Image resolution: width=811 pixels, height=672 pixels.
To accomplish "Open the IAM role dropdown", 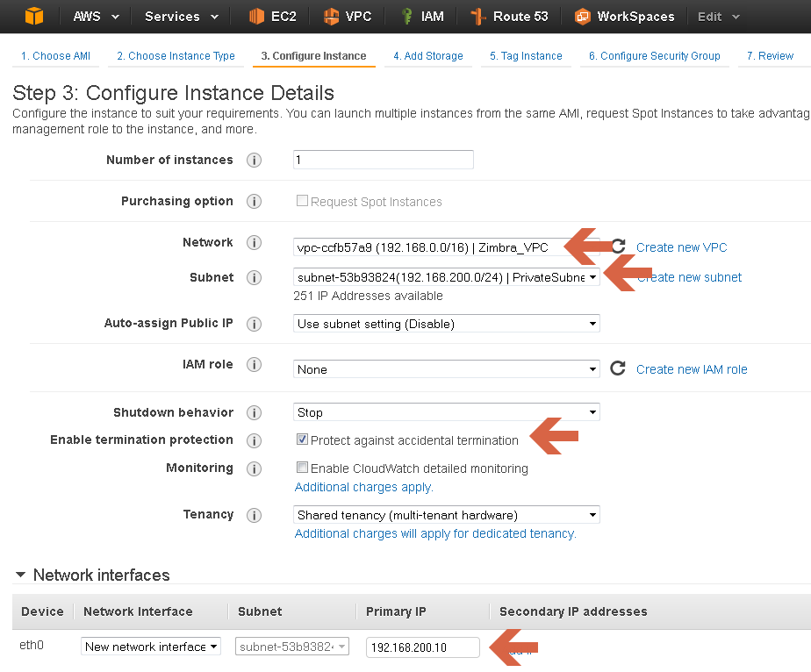I will 447,369.
